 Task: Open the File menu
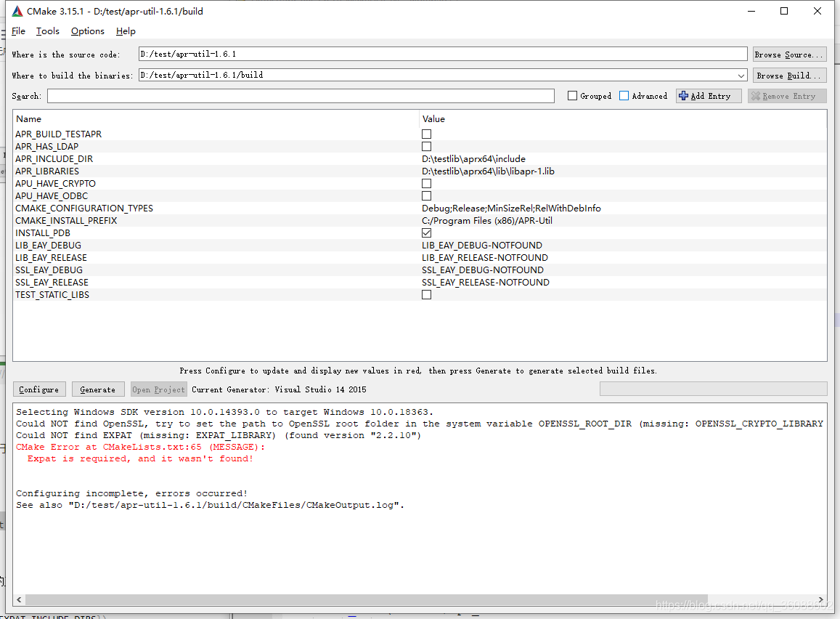pyautogui.click(x=18, y=31)
